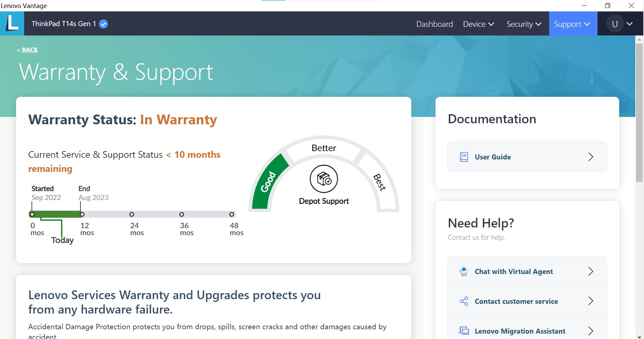
Task: Click the 12 mos marker on warranty timeline
Action: 82,214
